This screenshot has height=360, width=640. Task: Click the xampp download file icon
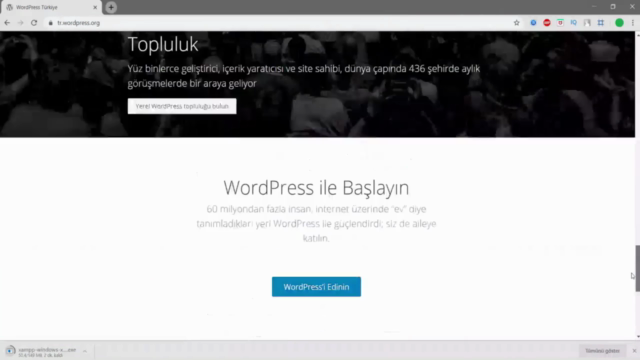click(x=10, y=351)
